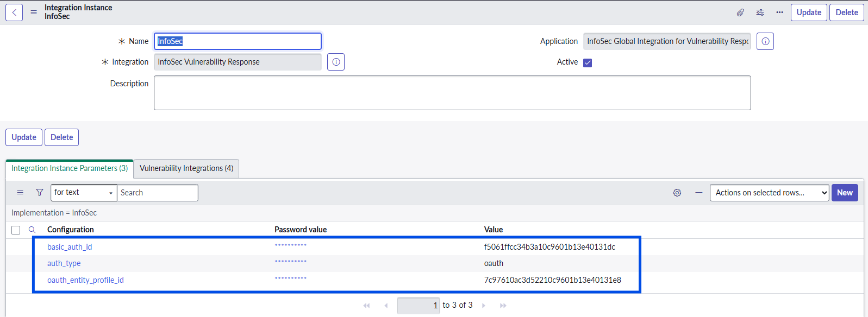
Task: Click the Application reference field
Action: (x=667, y=41)
